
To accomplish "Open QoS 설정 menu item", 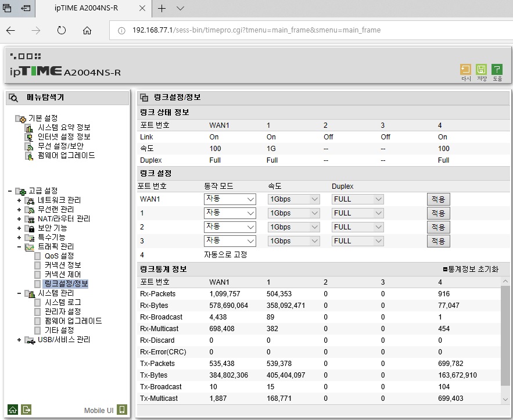I will 59,256.
